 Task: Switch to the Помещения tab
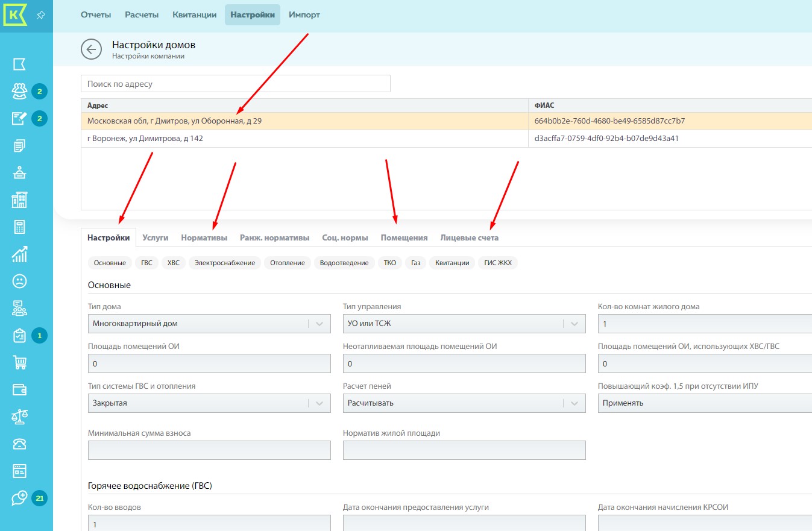404,237
